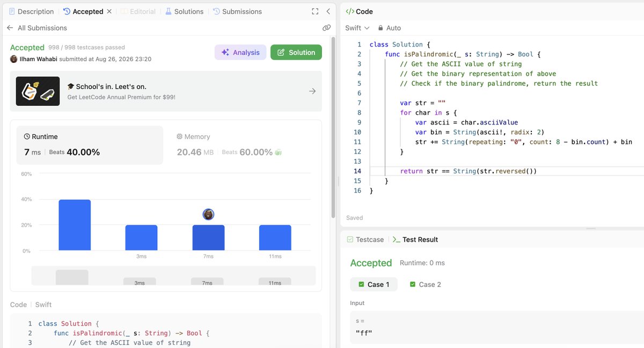
Task: Open the Analysis button
Action: click(x=240, y=52)
